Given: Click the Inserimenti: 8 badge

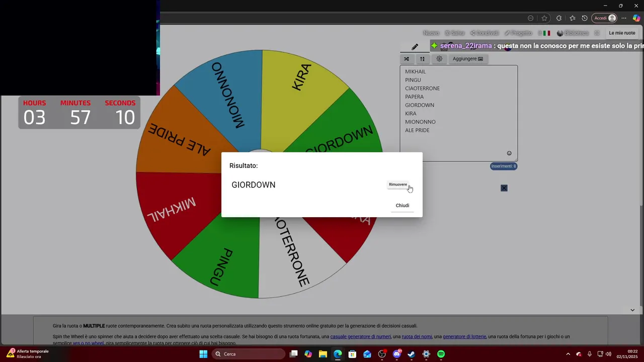Looking at the screenshot, I should (x=504, y=166).
